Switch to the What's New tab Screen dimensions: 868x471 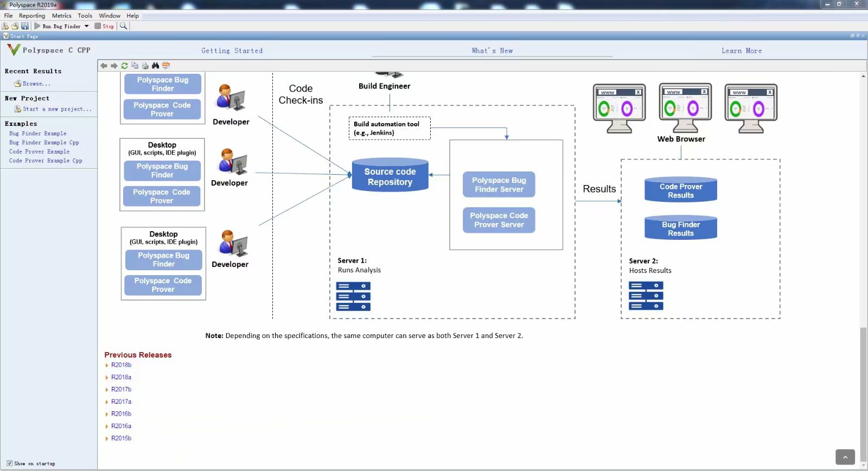[x=492, y=50]
